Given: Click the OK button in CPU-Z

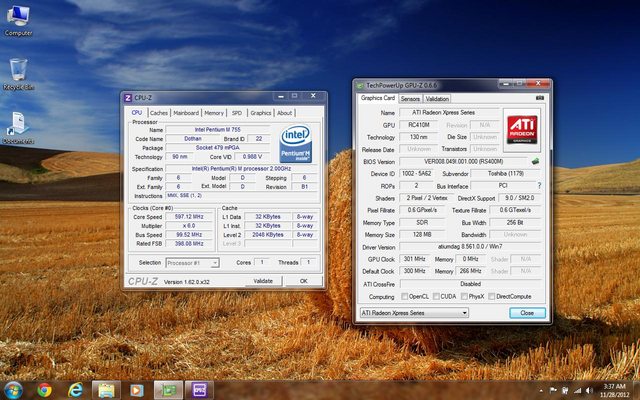Looking at the screenshot, I should [x=304, y=281].
